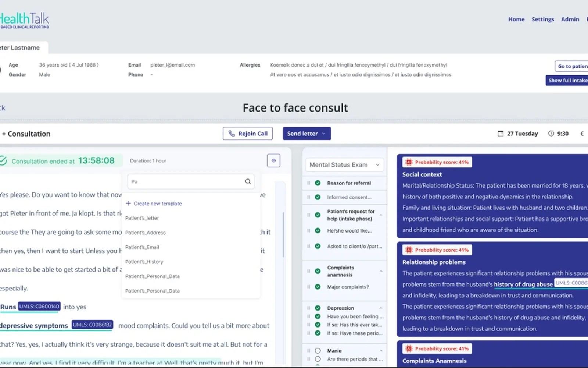Click the AI chip icon on Complaints Anamnesis card

pyautogui.click(x=409, y=348)
